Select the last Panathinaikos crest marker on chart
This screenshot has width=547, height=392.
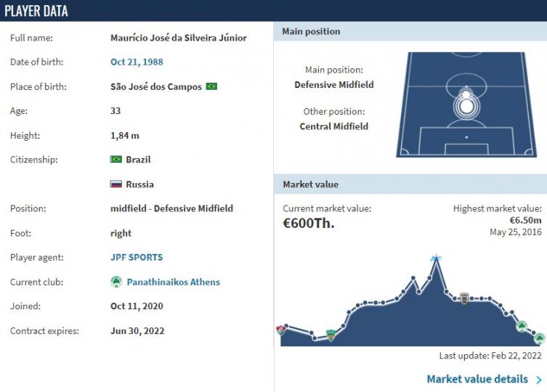(539, 338)
